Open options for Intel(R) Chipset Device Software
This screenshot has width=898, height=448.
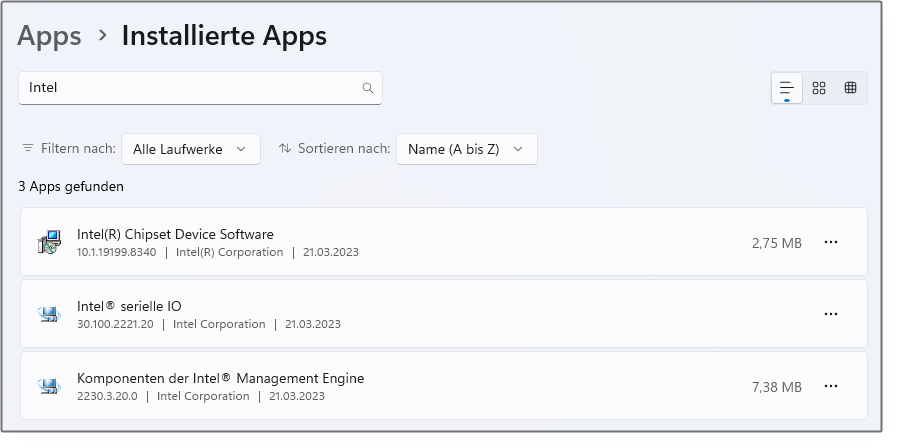[831, 242]
